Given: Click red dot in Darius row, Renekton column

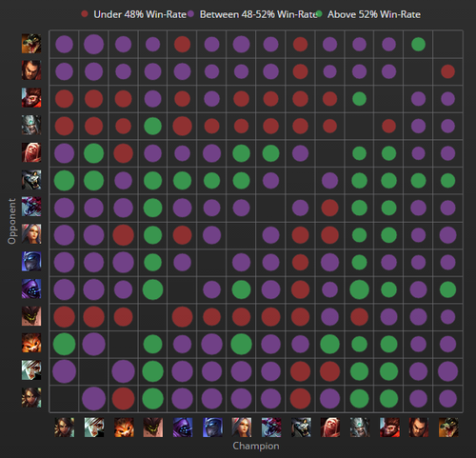Looking at the screenshot, I should [x=447, y=71].
